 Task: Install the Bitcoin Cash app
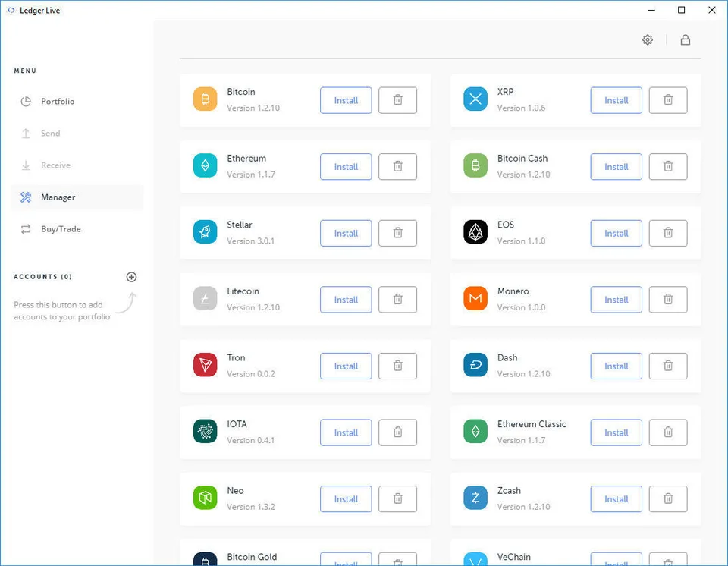[x=616, y=166]
